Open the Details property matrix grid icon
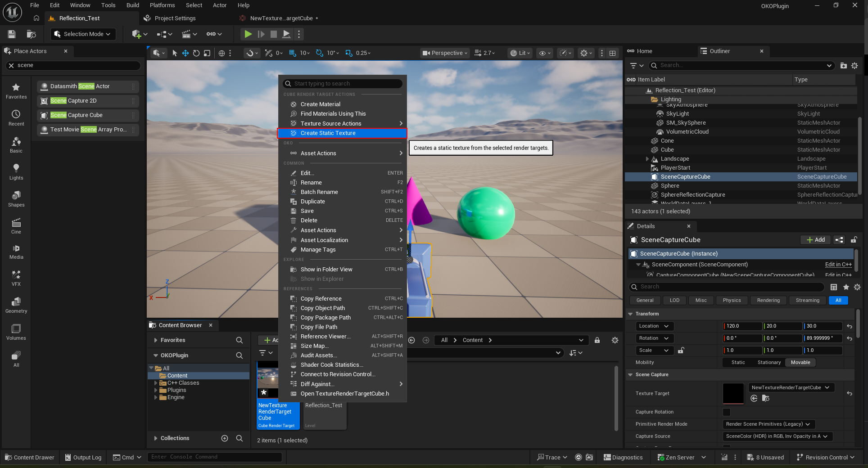 tap(834, 287)
